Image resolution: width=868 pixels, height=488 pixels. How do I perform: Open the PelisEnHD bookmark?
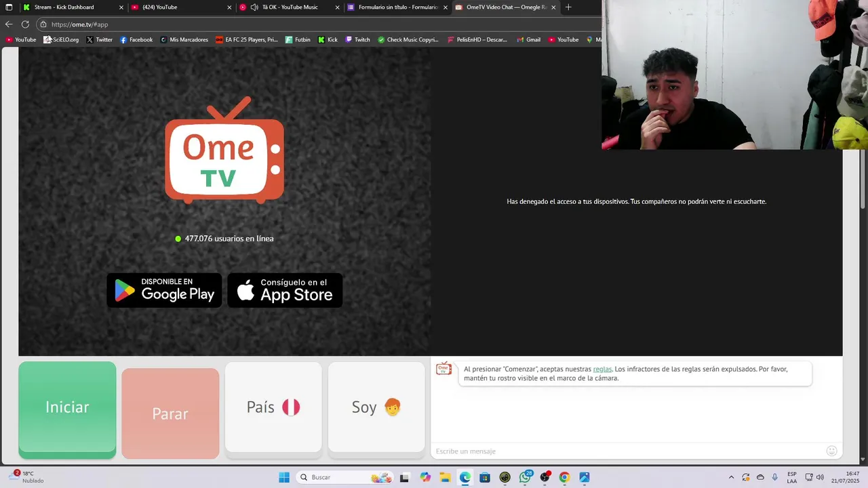477,39
